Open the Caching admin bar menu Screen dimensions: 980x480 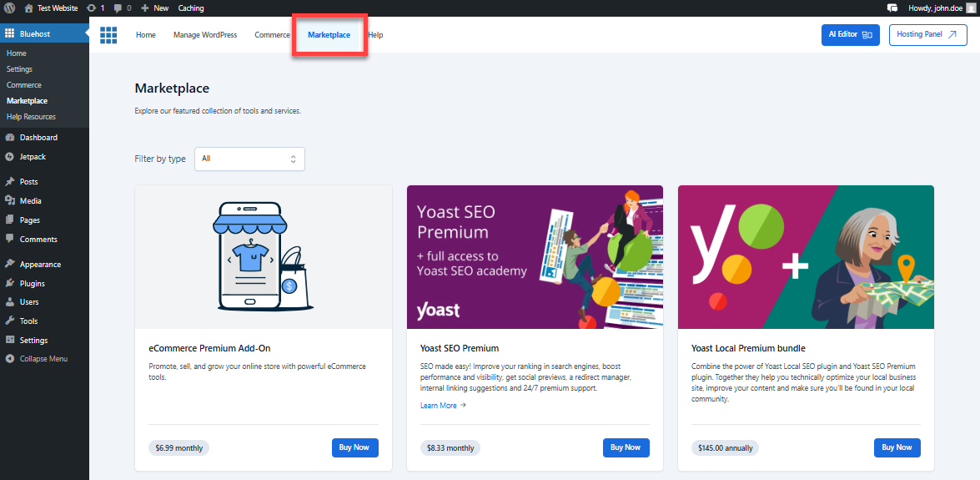click(191, 8)
